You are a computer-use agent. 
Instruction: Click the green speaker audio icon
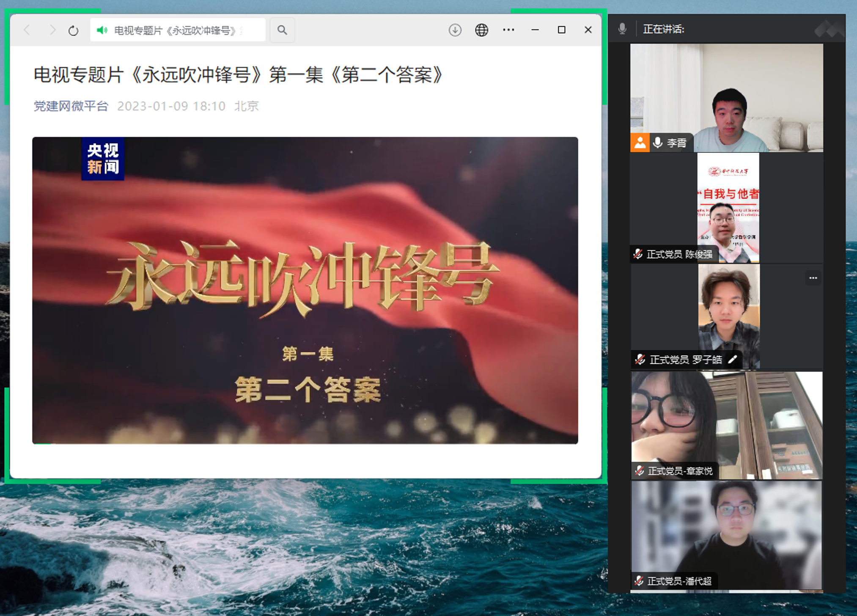102,30
